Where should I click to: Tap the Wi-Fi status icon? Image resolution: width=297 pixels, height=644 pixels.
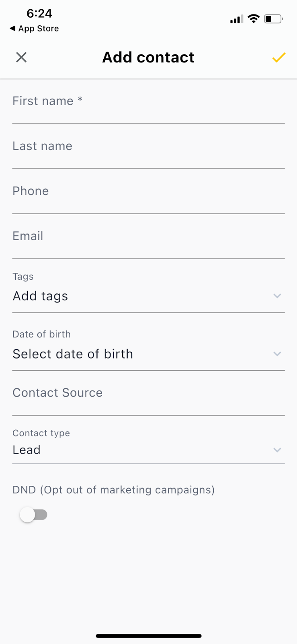[x=254, y=19]
